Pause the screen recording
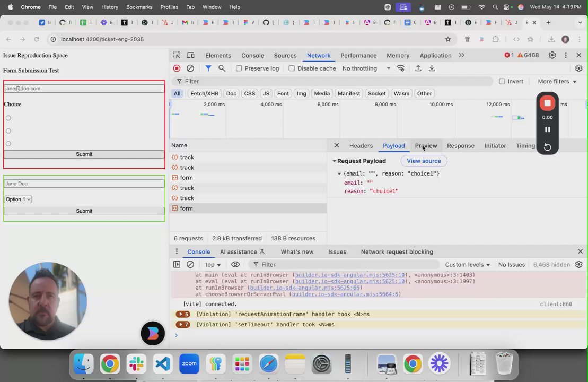 tap(548, 129)
